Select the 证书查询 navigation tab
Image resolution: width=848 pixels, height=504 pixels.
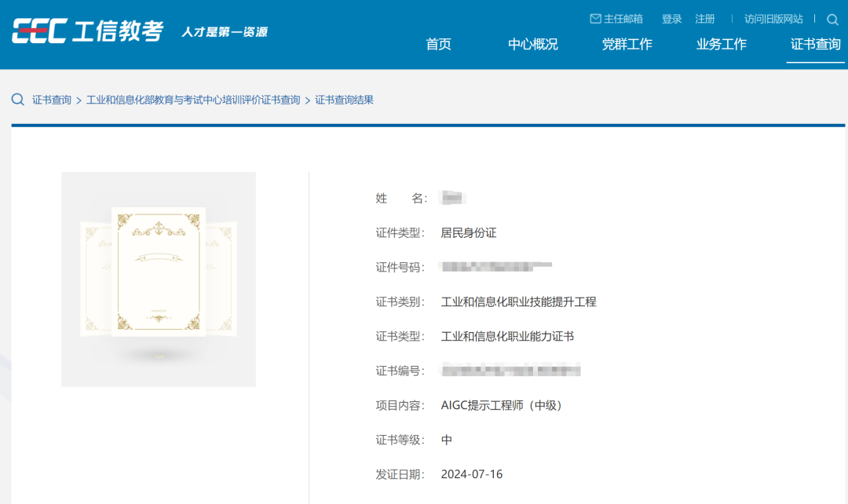[815, 45]
